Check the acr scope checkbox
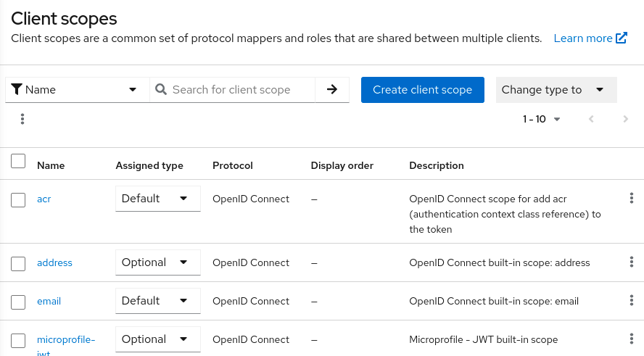The width and height of the screenshot is (644, 356). 18,199
